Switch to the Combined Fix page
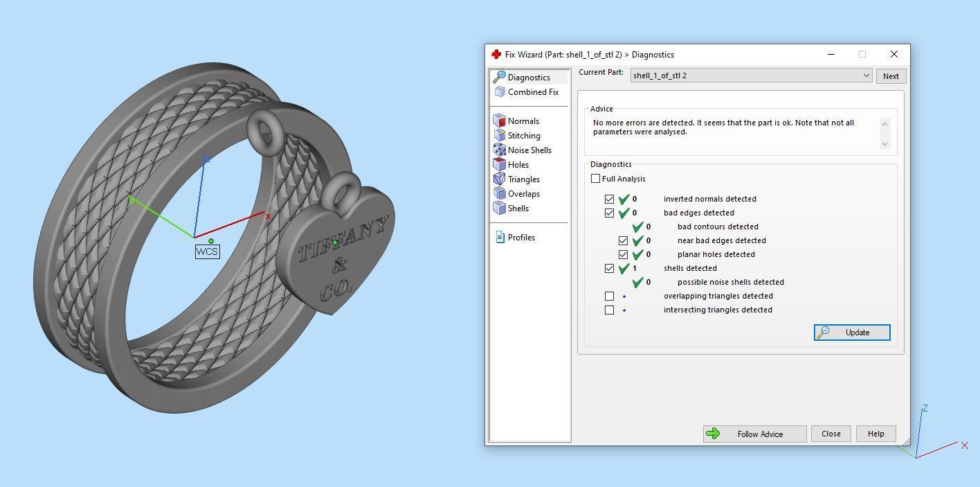 coord(533,91)
